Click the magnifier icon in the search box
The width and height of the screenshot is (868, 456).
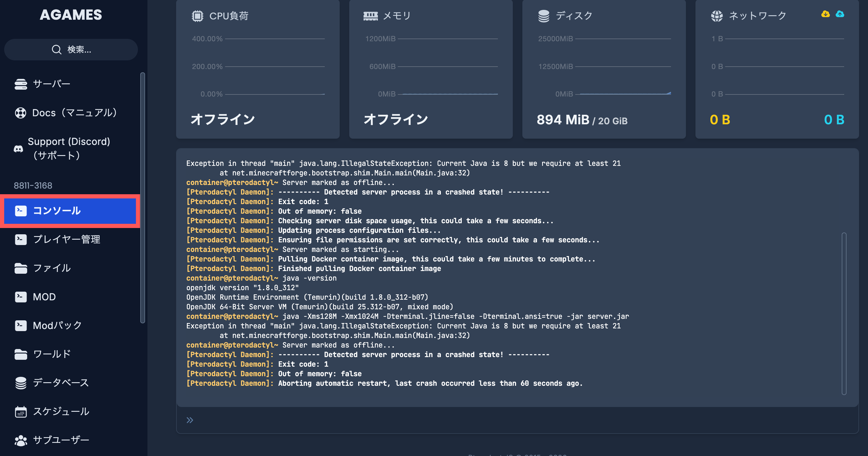[57, 50]
